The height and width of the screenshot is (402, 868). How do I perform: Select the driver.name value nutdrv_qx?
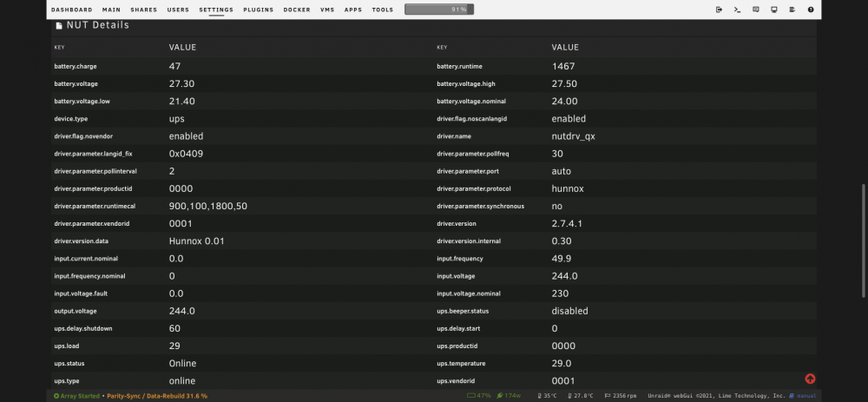tap(574, 136)
